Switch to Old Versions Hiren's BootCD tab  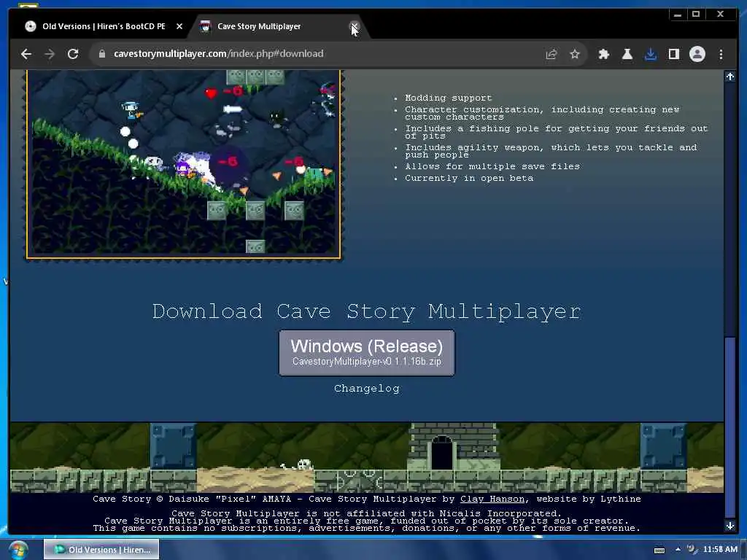[x=104, y=26]
